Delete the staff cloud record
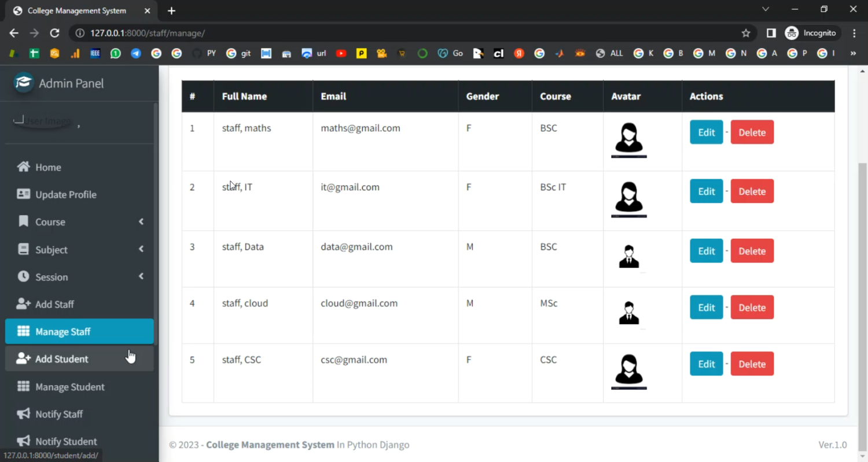The height and width of the screenshot is (462, 868). coord(752,308)
